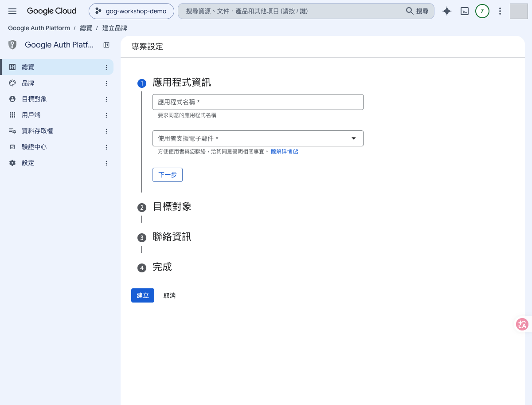Open the three-dot menu beside 用戶端
The width and height of the screenshot is (532, 405).
pos(106,115)
